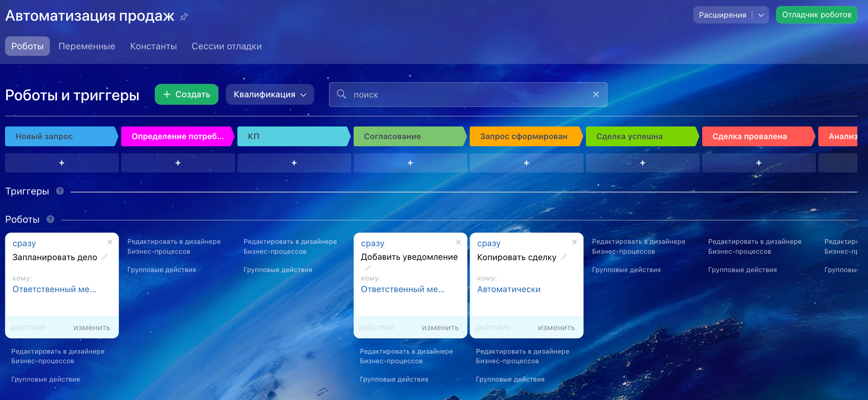Screen dimensions: 868x400
Task: Open the Квалификация dropdown
Action: pos(270,94)
